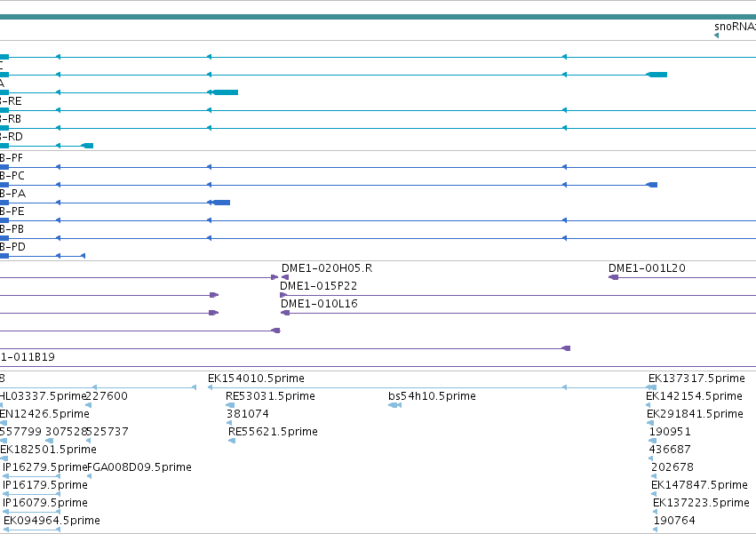Select the 525737 EST label

(x=107, y=432)
